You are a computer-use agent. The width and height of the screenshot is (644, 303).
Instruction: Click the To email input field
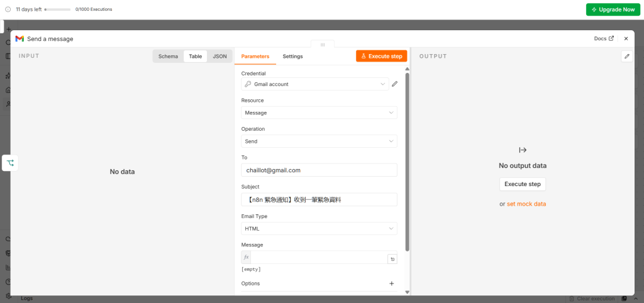[319, 170]
